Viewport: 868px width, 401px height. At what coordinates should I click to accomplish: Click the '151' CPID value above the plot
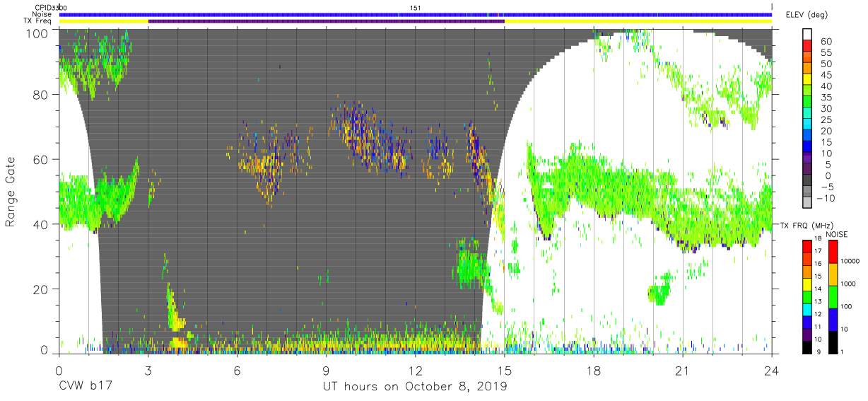click(x=416, y=8)
